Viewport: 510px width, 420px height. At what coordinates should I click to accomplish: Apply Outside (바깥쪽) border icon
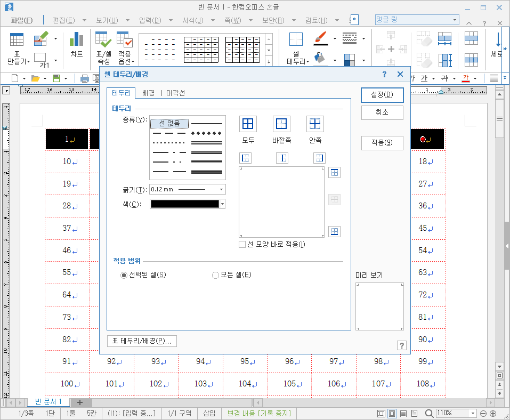(281, 124)
